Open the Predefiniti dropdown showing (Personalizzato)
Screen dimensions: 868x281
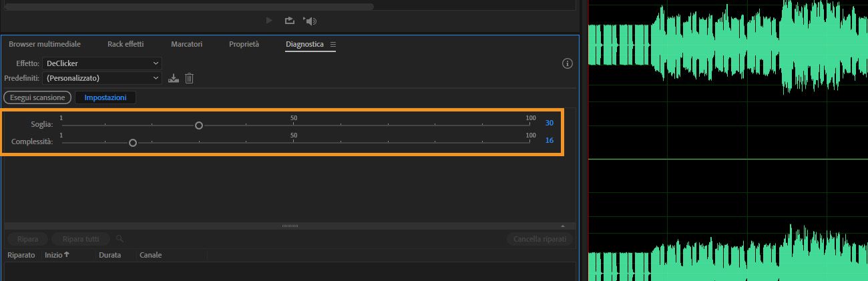click(101, 79)
